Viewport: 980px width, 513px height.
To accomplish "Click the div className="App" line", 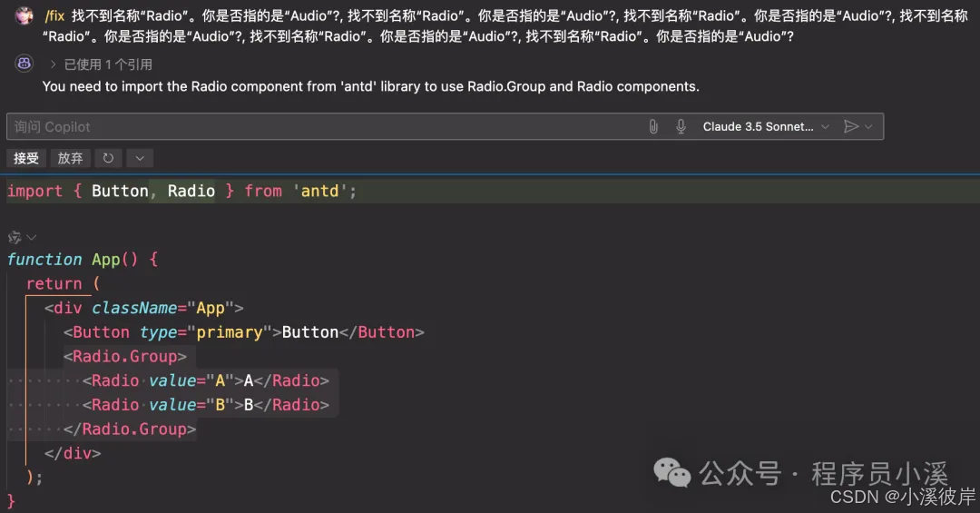I will pyautogui.click(x=143, y=308).
